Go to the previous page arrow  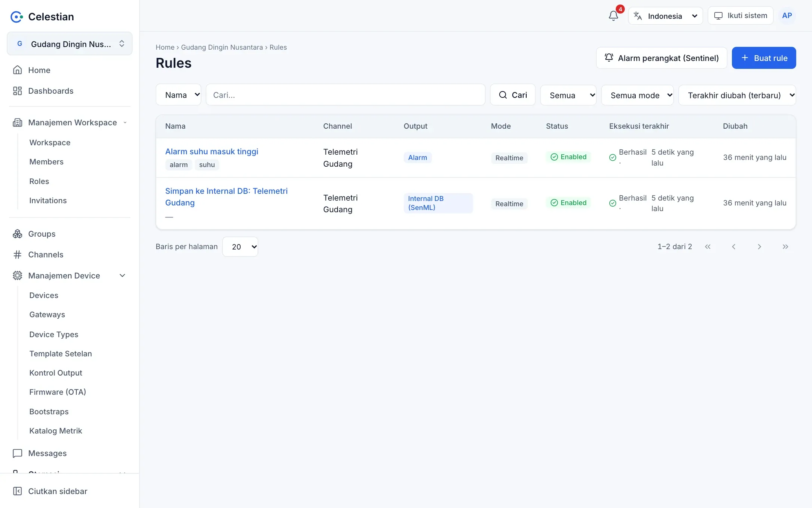point(733,246)
